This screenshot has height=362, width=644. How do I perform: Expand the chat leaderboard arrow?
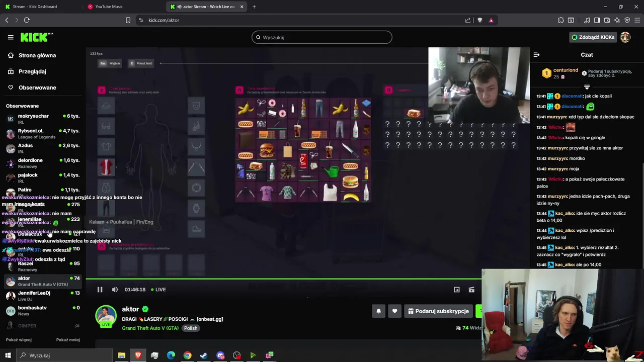(x=587, y=87)
